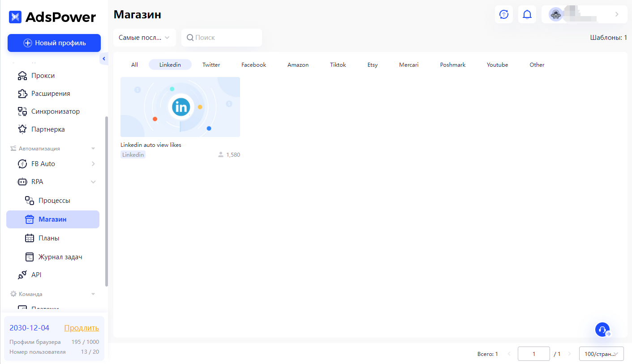Image resolution: width=632 pixels, height=364 pixels.
Task: Click the Продлить renewal link
Action: [82, 328]
